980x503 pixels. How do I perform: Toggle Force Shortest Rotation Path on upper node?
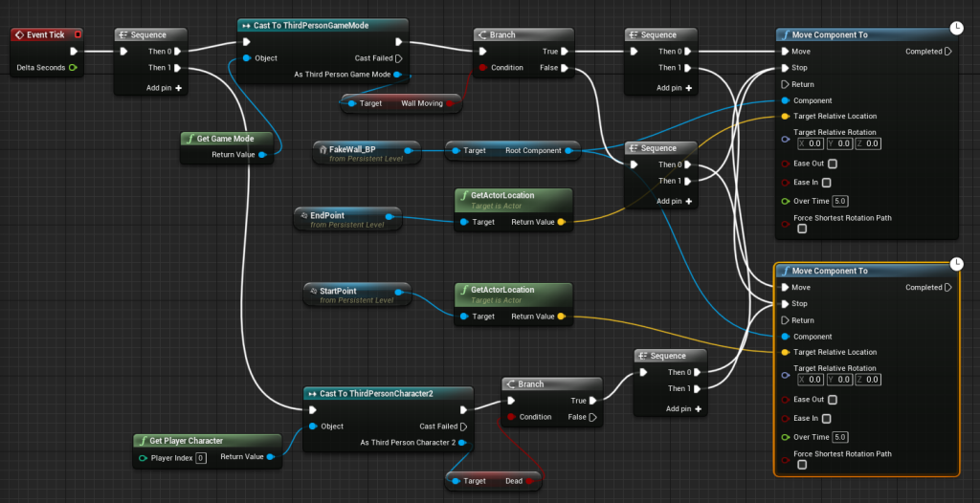802,229
